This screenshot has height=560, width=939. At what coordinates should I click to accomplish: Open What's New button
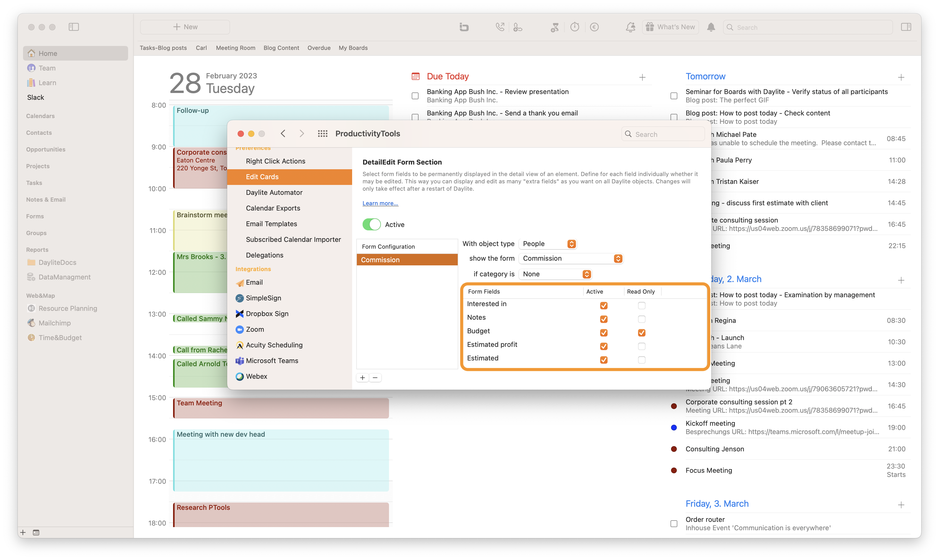click(x=670, y=27)
